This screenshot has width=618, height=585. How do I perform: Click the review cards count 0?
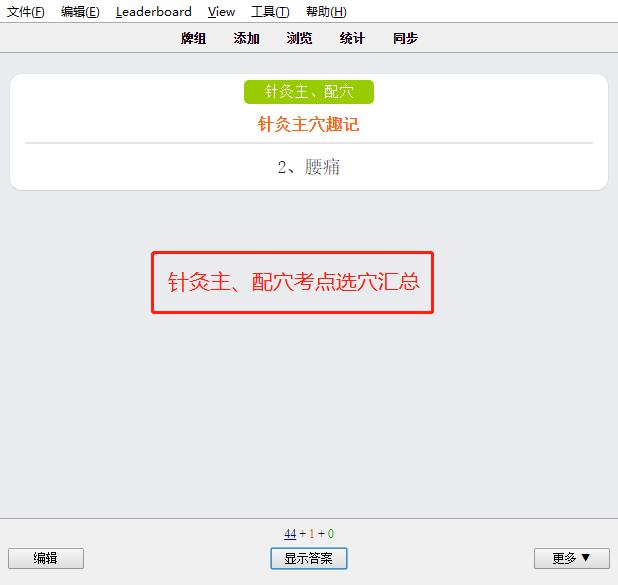point(331,534)
